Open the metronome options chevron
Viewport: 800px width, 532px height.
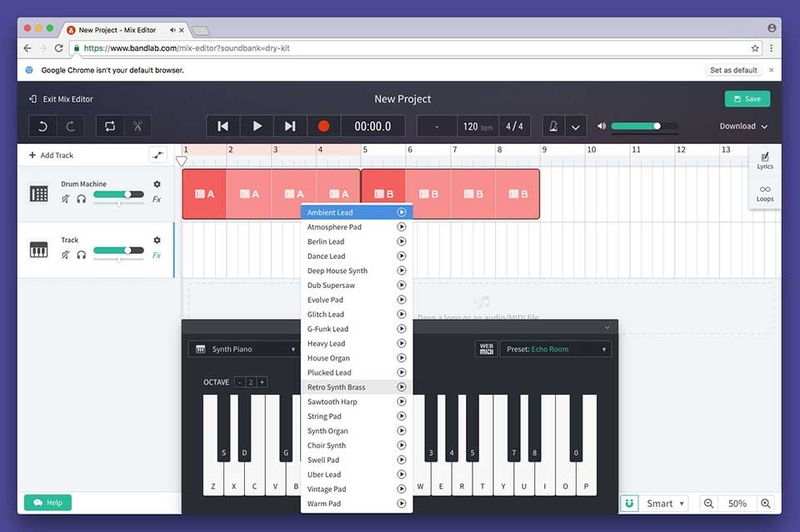click(x=575, y=127)
